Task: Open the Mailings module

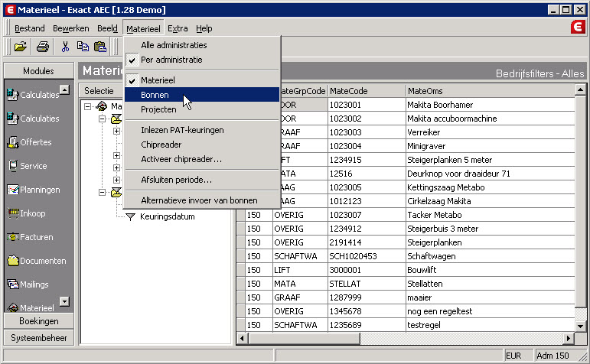Action: click(x=28, y=284)
